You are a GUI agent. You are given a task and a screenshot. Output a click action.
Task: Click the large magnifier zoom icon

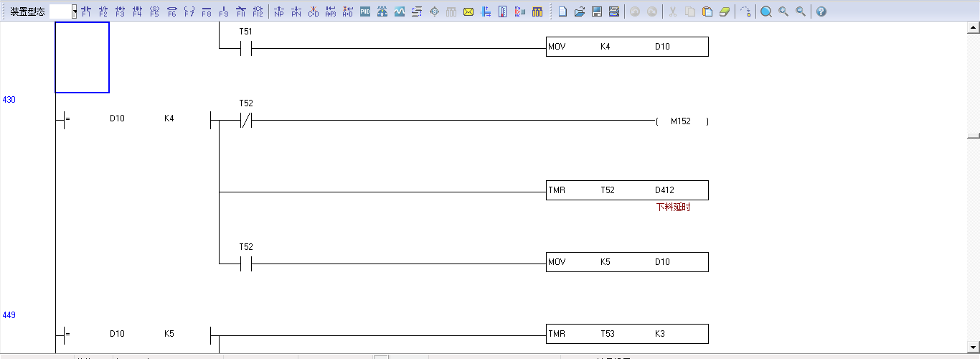(x=766, y=11)
